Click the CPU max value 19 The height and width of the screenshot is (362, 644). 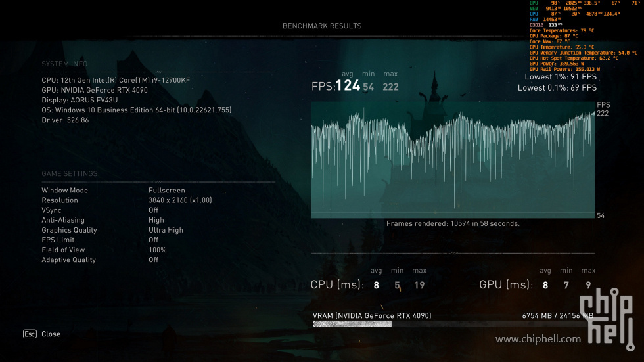point(419,285)
